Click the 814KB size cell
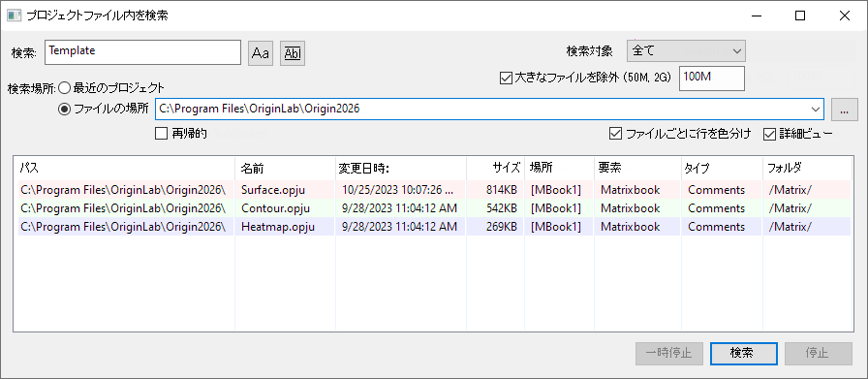 (502, 190)
